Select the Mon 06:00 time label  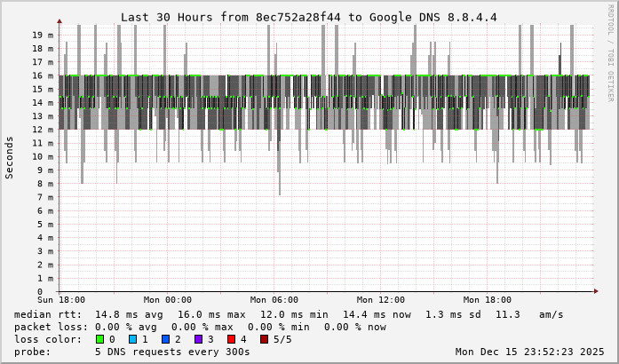point(274,300)
